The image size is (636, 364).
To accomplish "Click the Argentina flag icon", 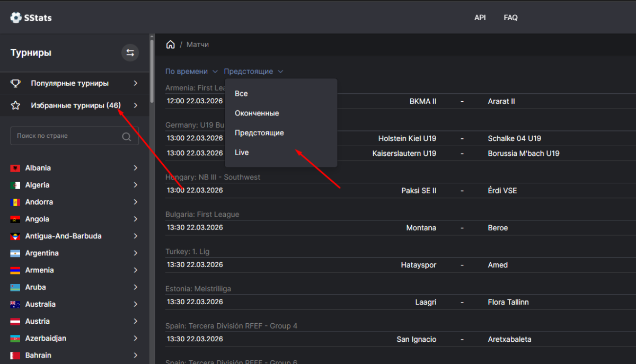I will click(x=15, y=253).
